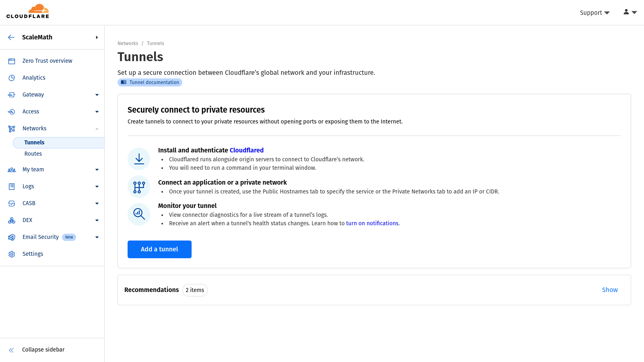Click the download icon for Install Cloudflared

139,159
